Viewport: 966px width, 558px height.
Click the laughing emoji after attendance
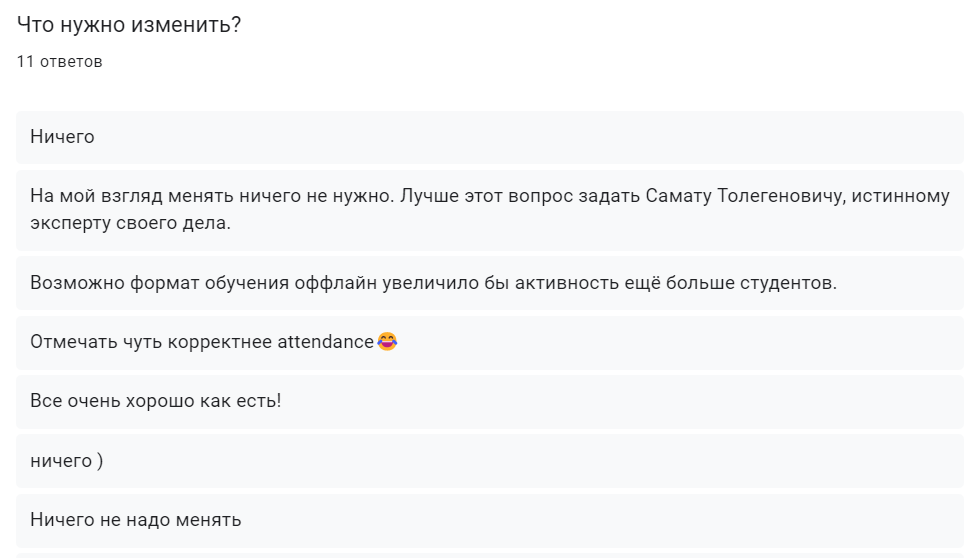click(387, 341)
